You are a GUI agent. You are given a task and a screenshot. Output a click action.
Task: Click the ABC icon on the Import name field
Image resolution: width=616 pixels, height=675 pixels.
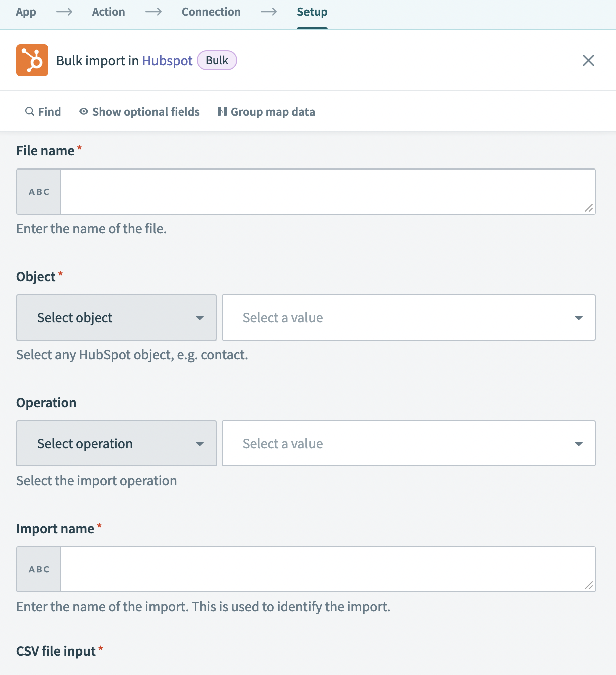click(x=38, y=569)
